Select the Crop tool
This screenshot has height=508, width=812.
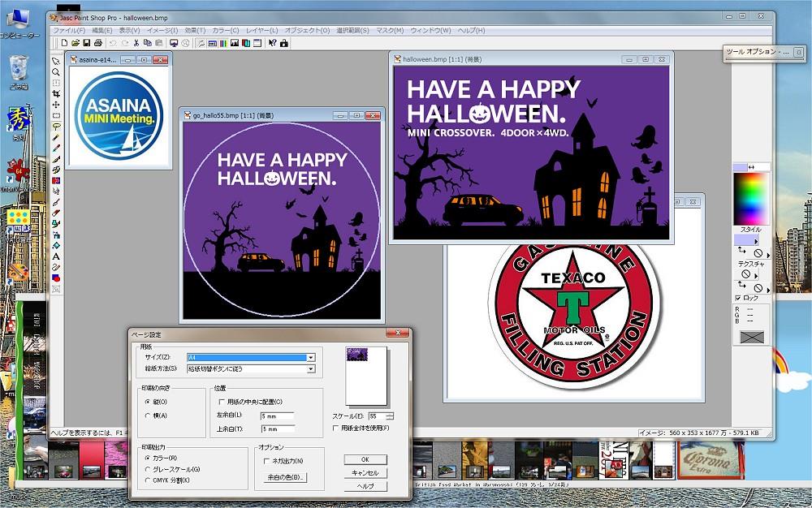pyautogui.click(x=56, y=93)
